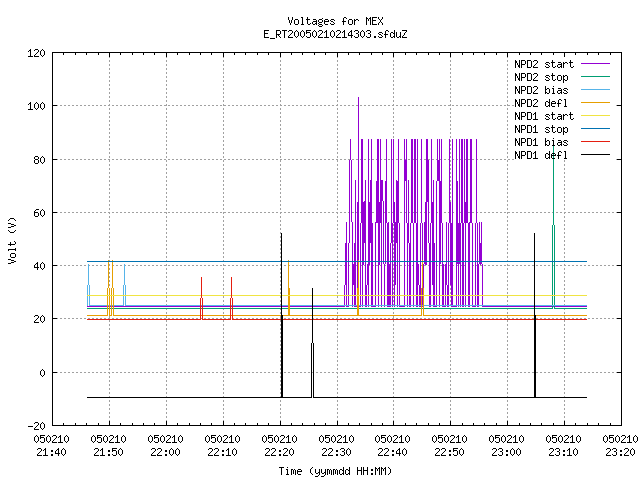Click the x-axis tick label 21:50
Image resolution: width=640 pixels, height=480 pixels.
point(109,453)
